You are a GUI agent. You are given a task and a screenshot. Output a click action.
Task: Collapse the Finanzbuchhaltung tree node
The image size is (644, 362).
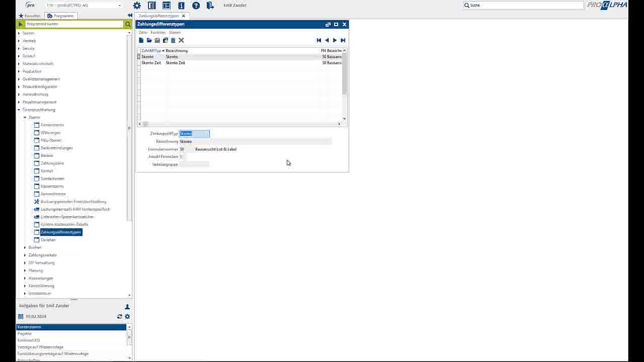pos(19,110)
